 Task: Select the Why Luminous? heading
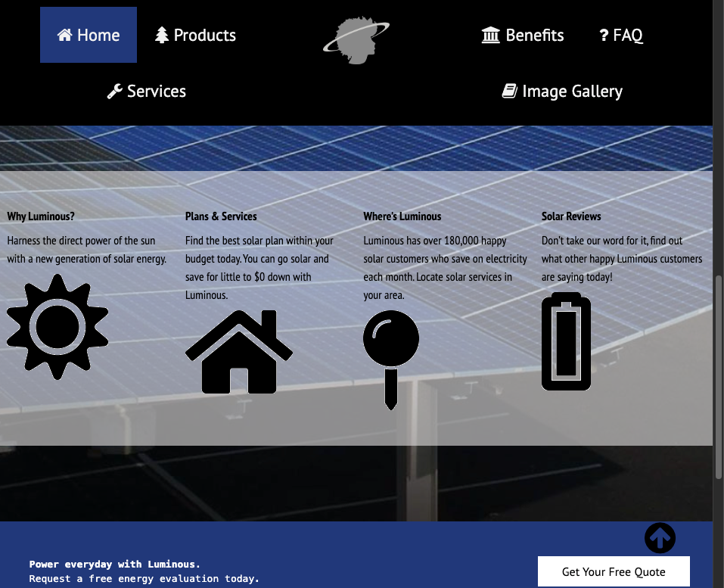(41, 216)
